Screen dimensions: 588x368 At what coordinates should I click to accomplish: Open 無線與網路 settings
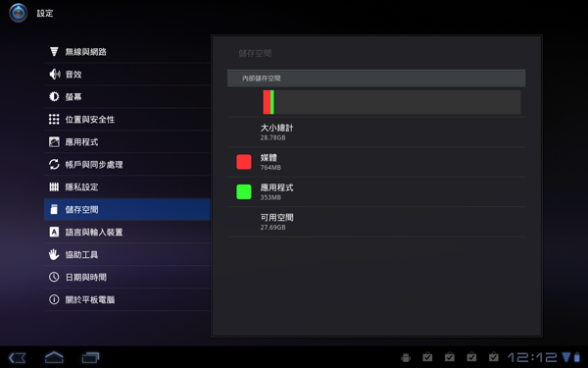click(127, 51)
